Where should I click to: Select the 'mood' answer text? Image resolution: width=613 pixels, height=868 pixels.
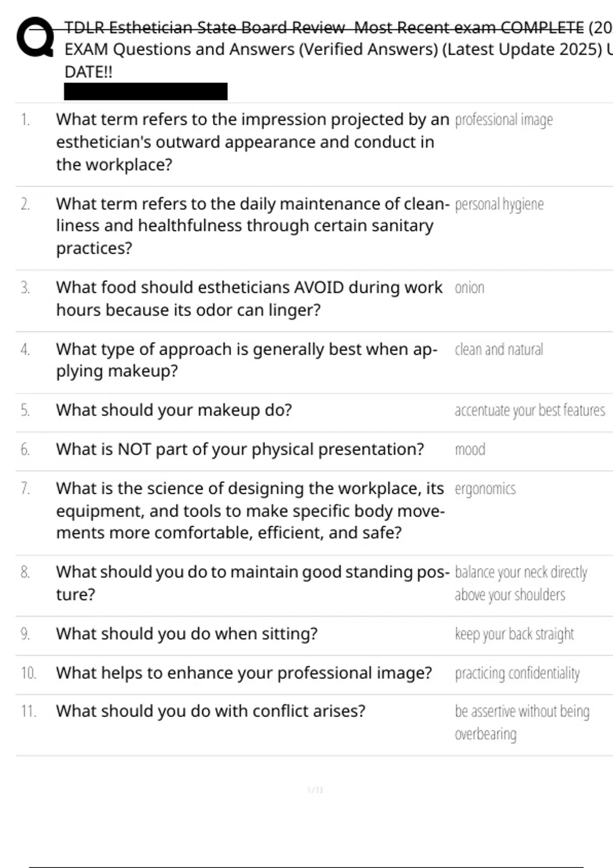470,450
